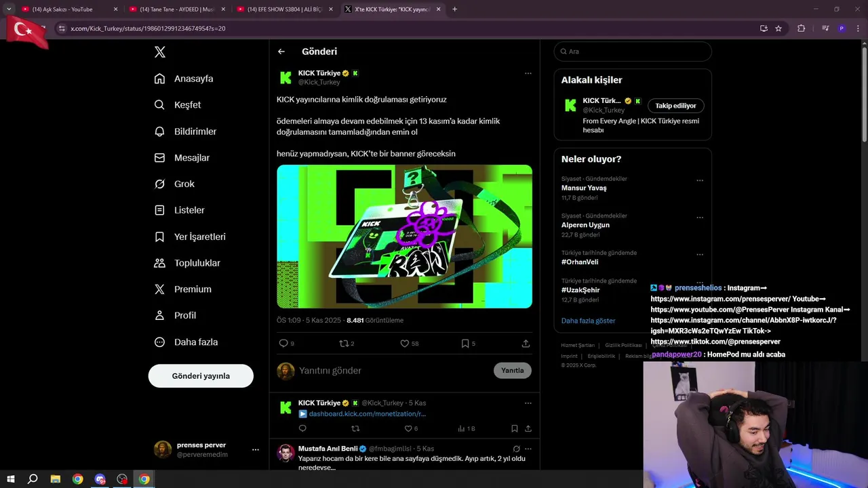Open view count stats on KICK reply
Screen dimensions: 868x488
(x=467, y=428)
